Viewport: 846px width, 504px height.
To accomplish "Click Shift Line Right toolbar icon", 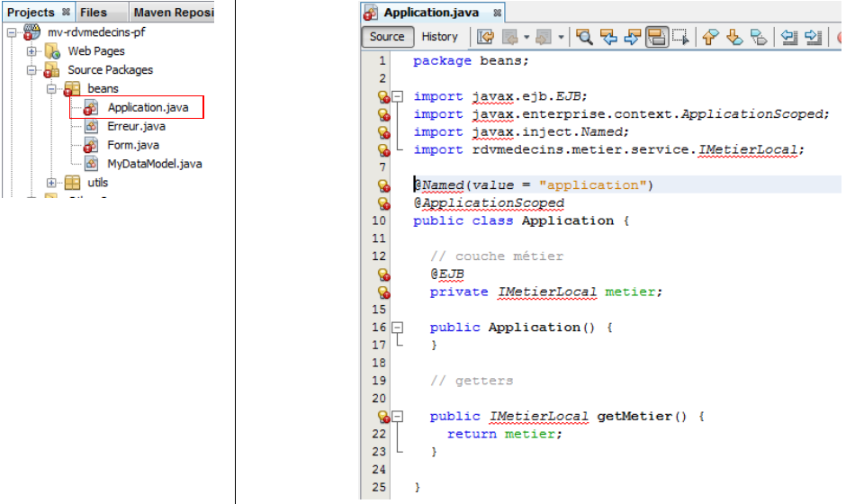I will click(814, 37).
